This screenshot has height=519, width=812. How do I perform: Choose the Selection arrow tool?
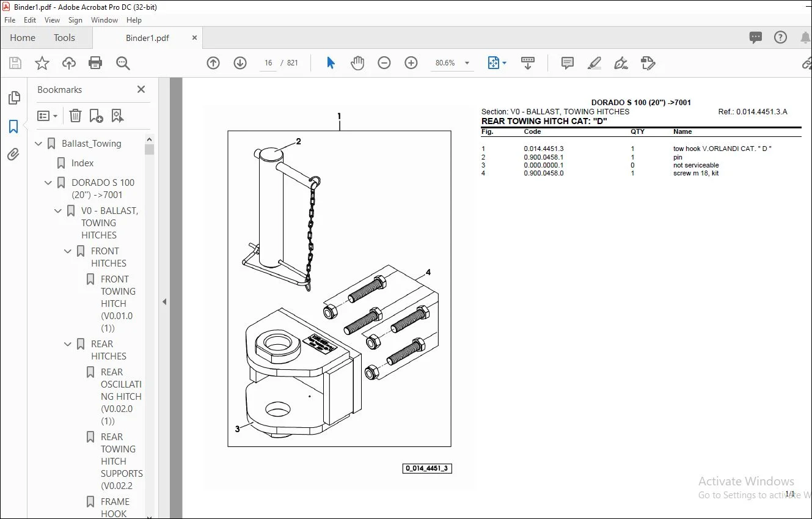331,63
